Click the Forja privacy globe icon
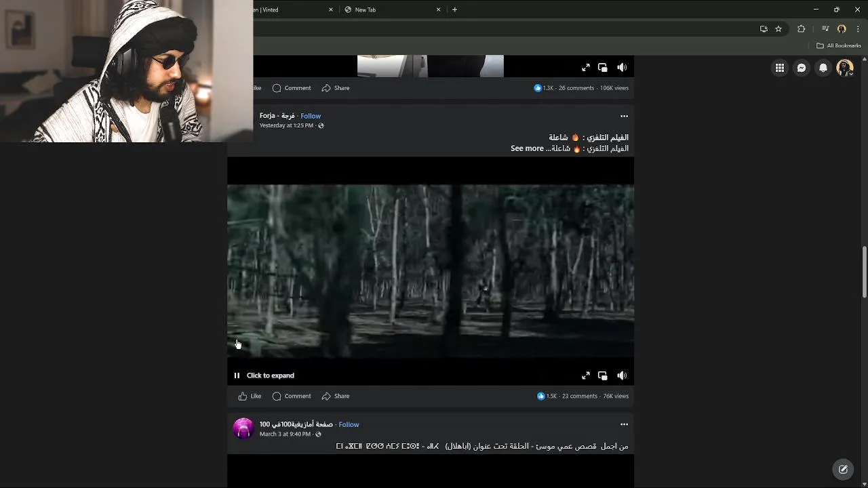 tap(321, 125)
